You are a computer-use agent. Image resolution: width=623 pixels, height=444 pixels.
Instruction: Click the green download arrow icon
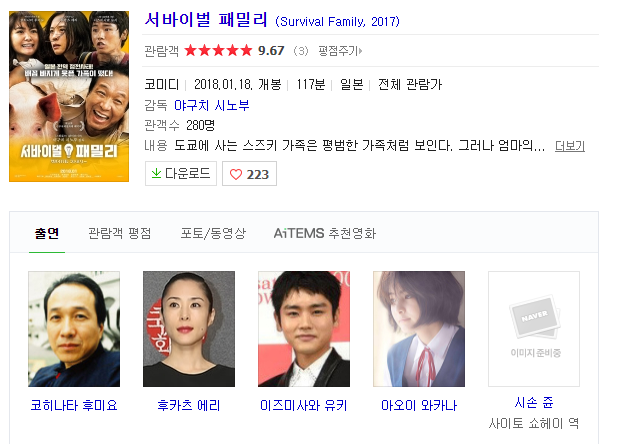[156, 173]
